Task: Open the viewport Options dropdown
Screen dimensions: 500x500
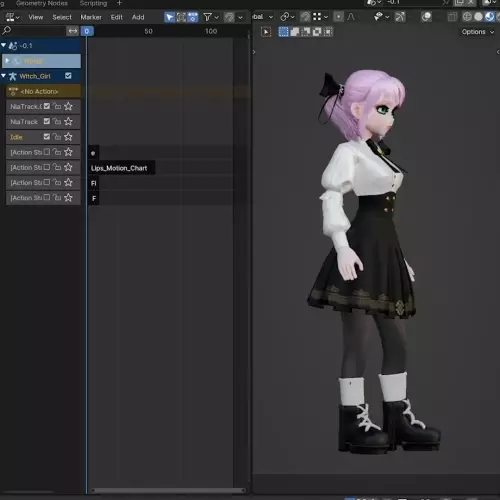Action: [477, 32]
